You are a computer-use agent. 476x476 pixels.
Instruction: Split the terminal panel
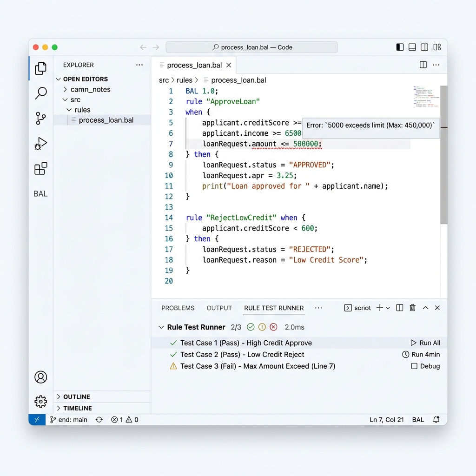399,308
